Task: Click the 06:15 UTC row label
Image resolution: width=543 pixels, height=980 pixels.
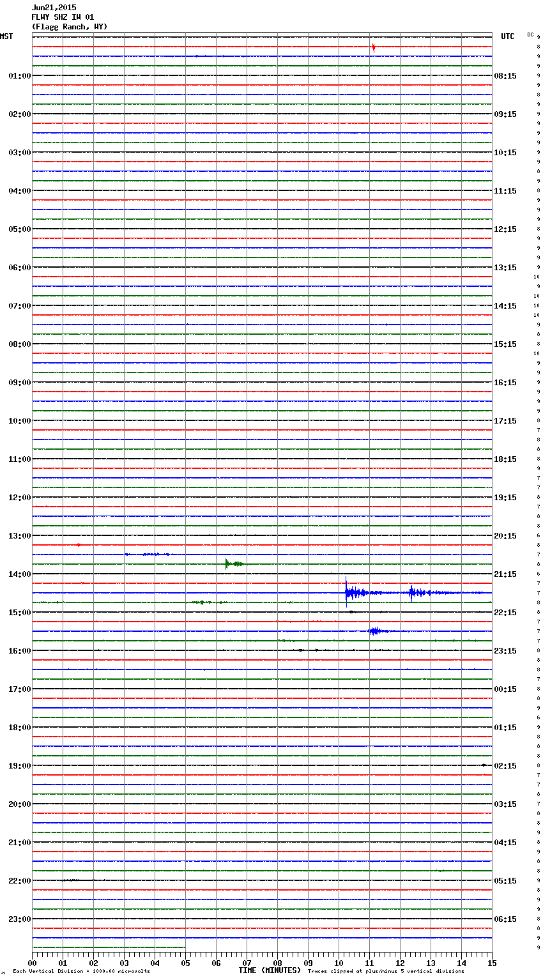Action: coord(505,919)
